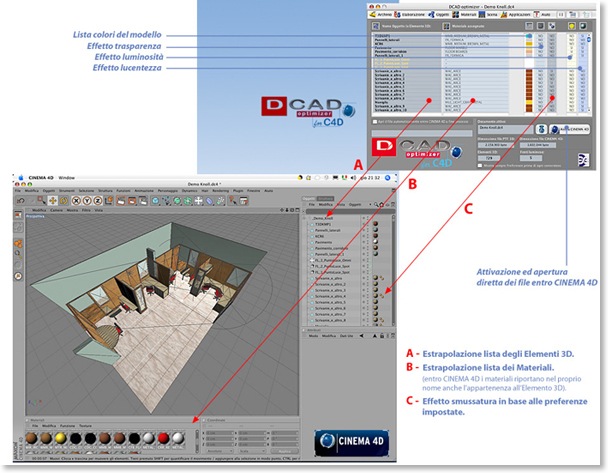Click the orange objects mode icon in left palette
The width and height of the screenshot is (608, 473).
point(18,243)
